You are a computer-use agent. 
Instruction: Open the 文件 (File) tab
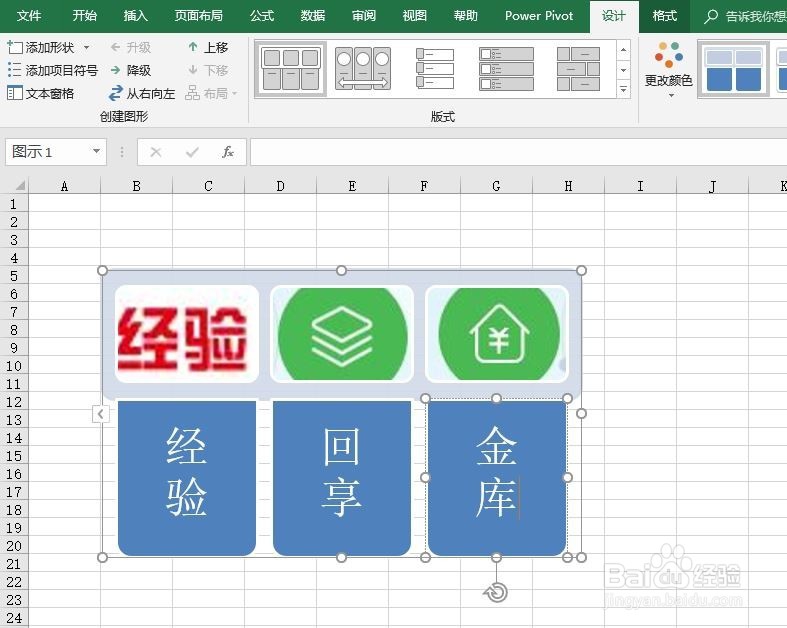29,16
